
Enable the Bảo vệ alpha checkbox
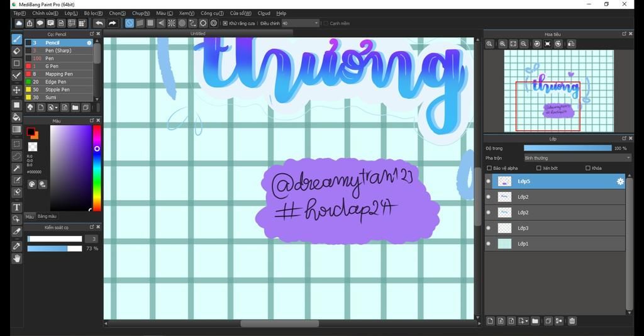pos(489,168)
